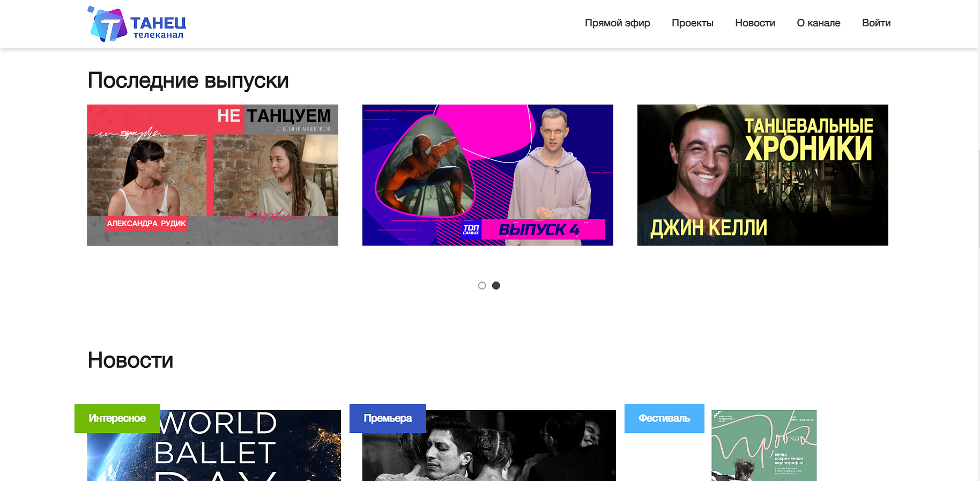
Task: Open the Не танцуем Александра Рудик episode
Action: [213, 175]
